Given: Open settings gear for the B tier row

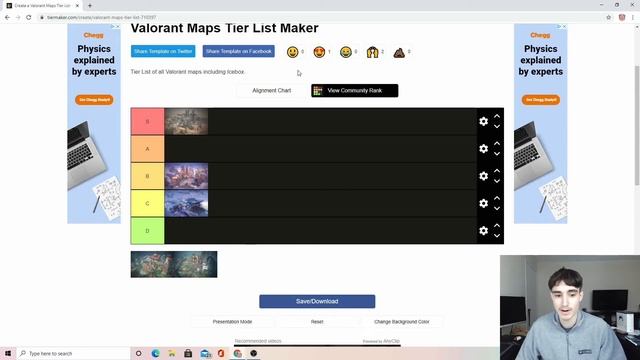Looking at the screenshot, I should click(483, 176).
